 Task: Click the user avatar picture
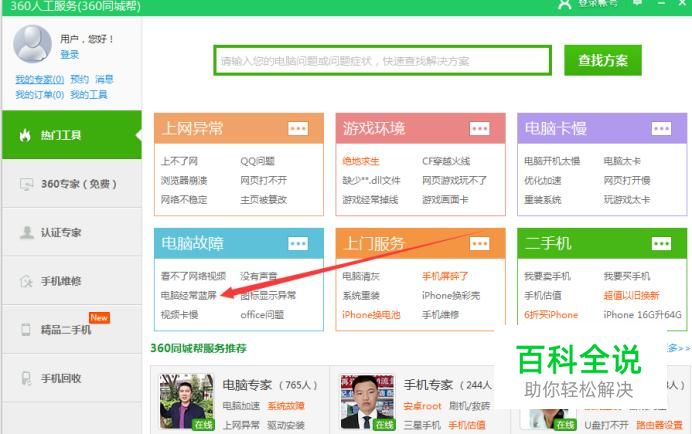coord(33,43)
